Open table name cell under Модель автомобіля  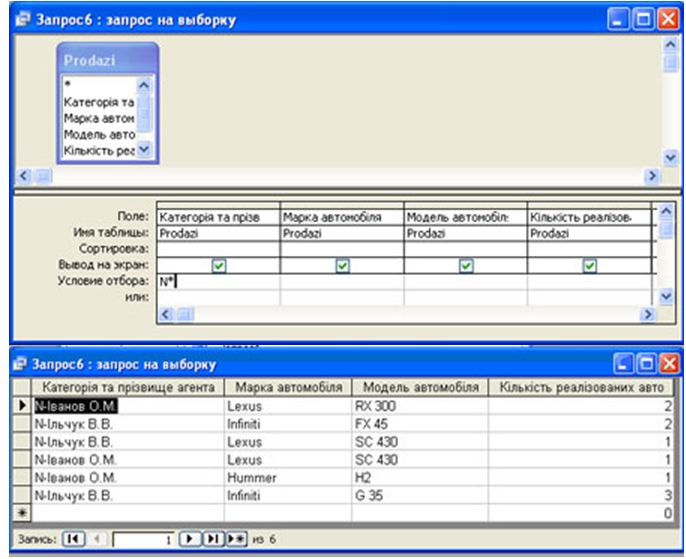[465, 232]
